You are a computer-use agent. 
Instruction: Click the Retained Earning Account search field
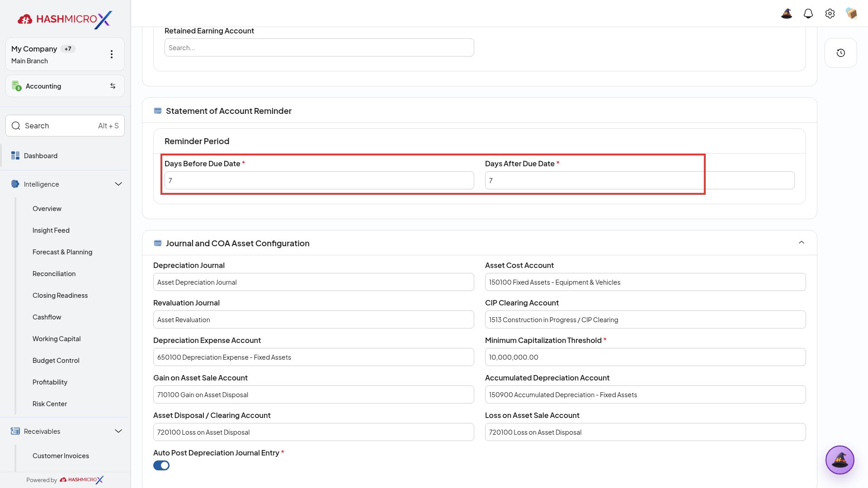pos(319,47)
